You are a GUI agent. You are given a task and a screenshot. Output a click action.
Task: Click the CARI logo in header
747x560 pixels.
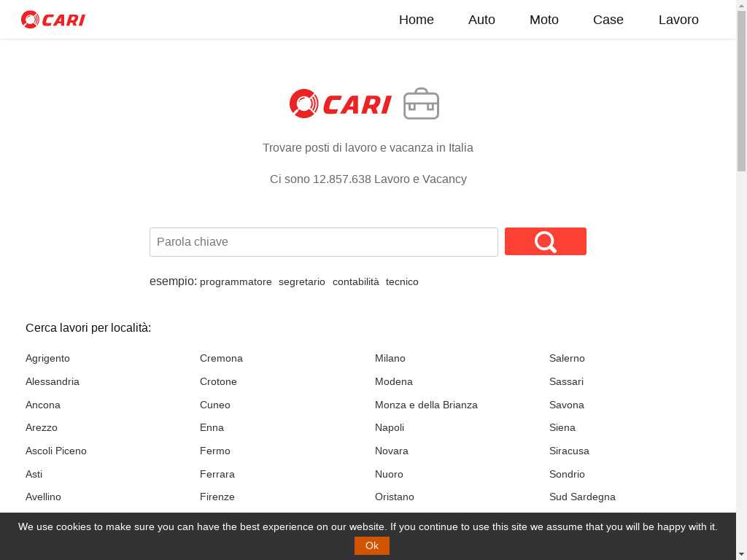[53, 20]
